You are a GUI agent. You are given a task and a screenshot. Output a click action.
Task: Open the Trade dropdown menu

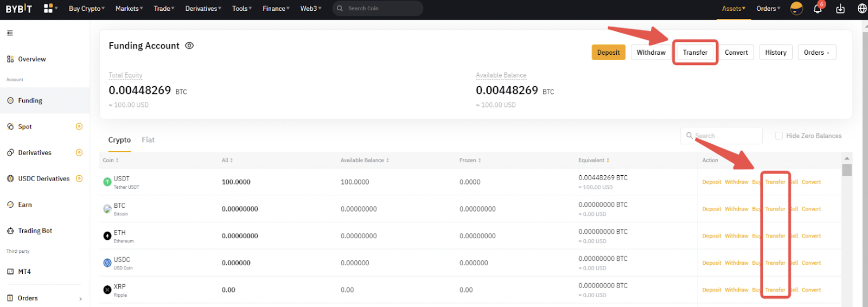tap(164, 8)
